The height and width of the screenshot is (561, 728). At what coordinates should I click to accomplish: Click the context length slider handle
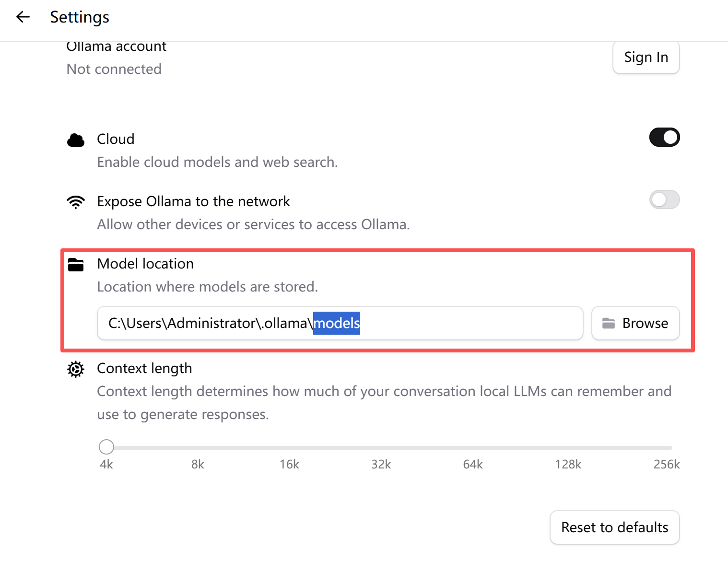106,447
